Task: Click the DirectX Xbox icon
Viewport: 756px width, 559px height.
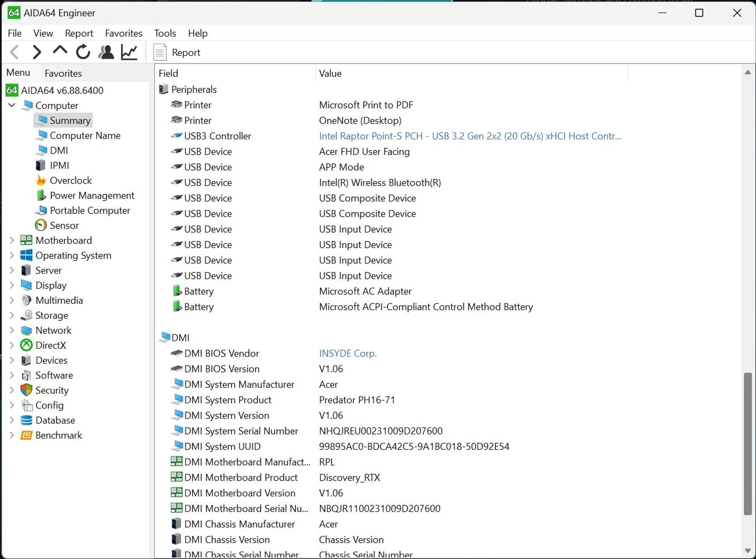Action: pos(26,345)
